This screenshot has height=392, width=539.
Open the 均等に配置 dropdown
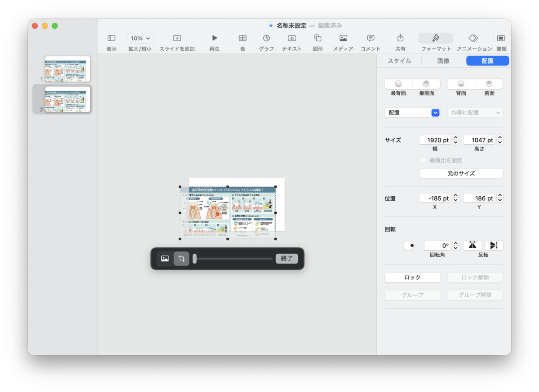click(475, 113)
